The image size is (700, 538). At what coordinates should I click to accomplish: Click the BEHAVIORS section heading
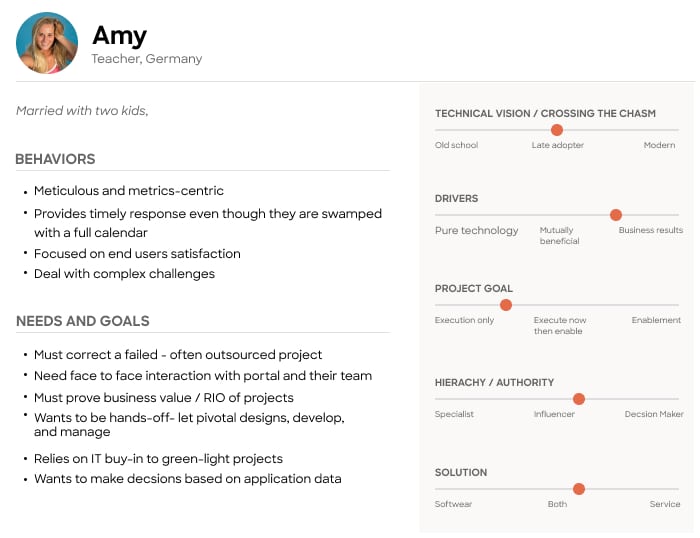55,159
